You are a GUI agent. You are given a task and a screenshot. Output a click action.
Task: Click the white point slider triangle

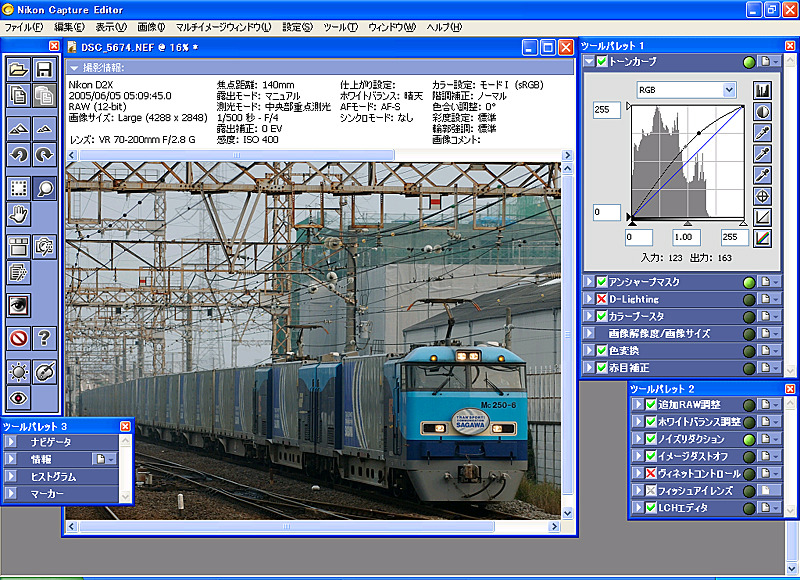tap(743, 223)
